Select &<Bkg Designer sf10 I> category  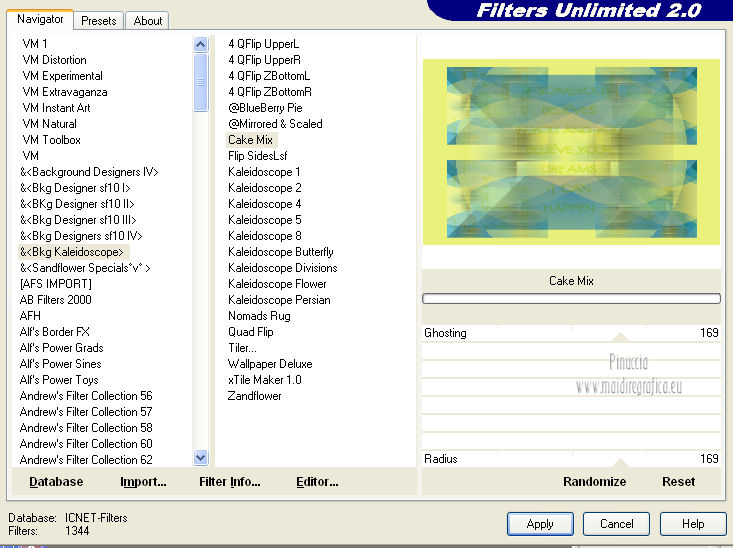point(75,188)
